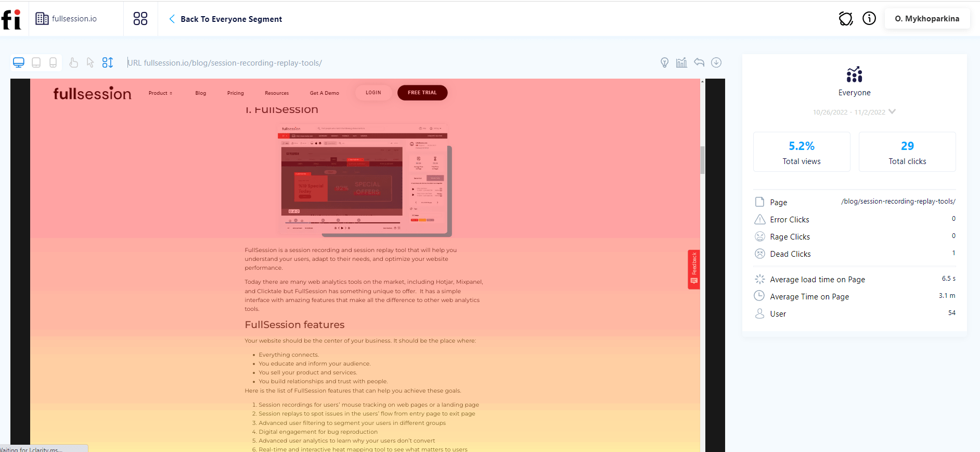
Task: Switch heatmap to desktop device view
Action: [19, 62]
